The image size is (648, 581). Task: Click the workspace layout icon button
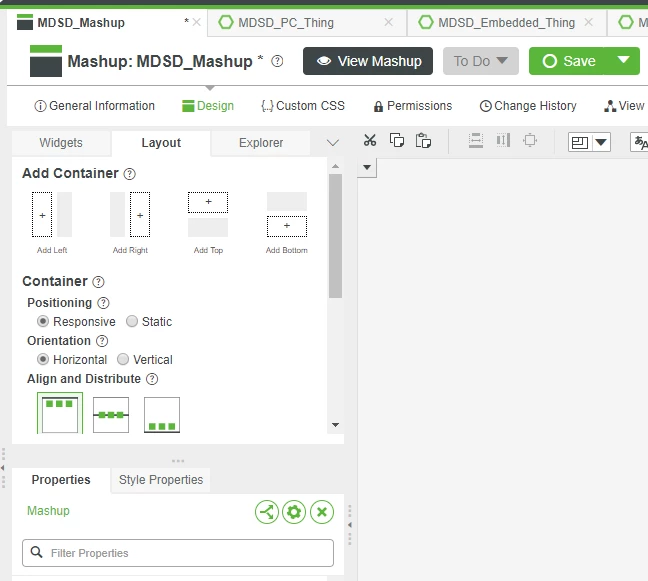pos(579,143)
